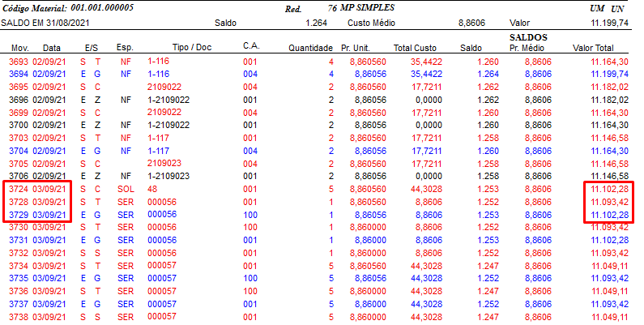Click the Pr. Médio column header
The height and width of the screenshot is (325, 644).
coord(527,48)
